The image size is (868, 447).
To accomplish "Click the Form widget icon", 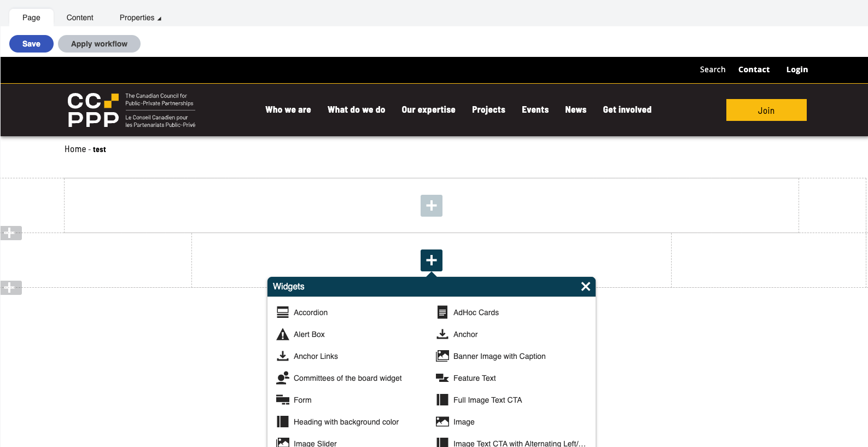I will tap(282, 400).
